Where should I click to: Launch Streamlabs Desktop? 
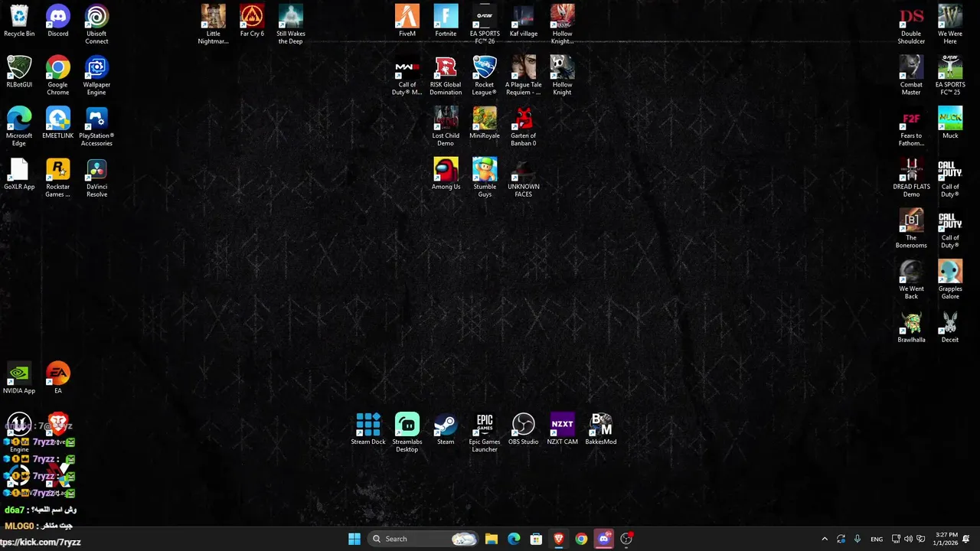click(x=407, y=432)
